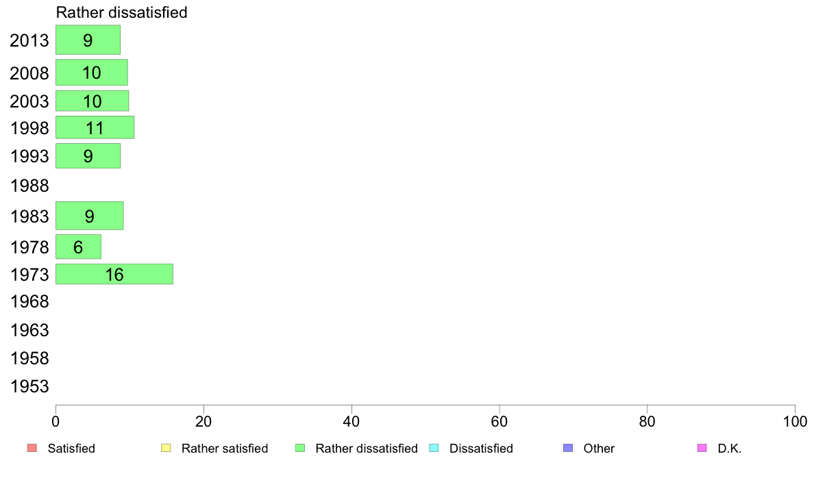Select the 2008 bar showing 10

(91, 73)
